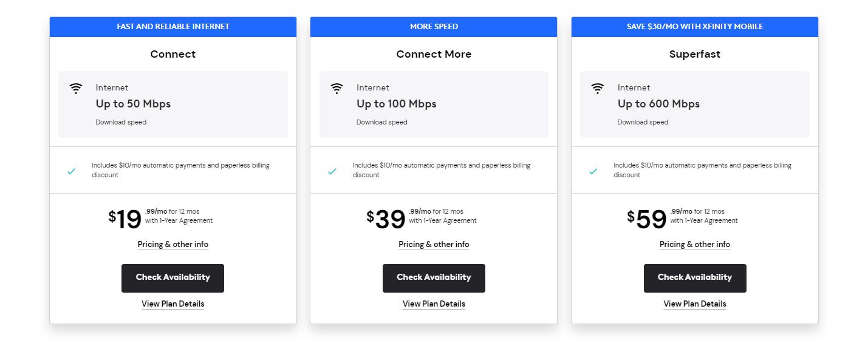This screenshot has height=343, width=868.
Task: Click the 'Save $30/mo with Xfinity Mobile' banner
Action: [x=695, y=27]
